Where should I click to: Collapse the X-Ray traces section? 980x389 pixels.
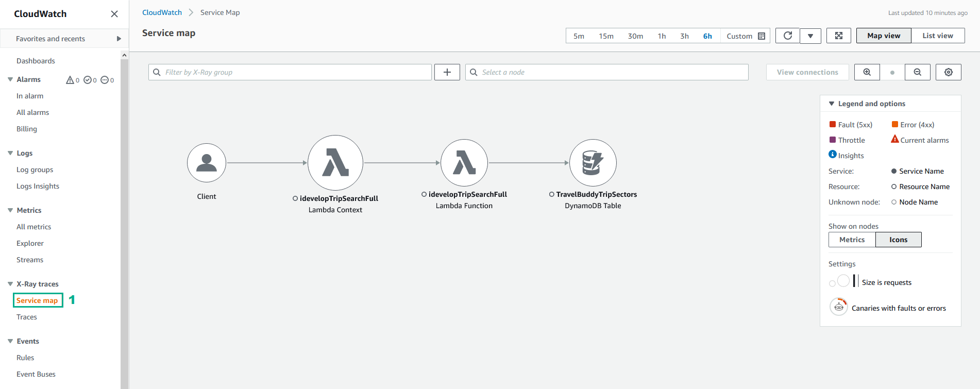[x=10, y=284]
